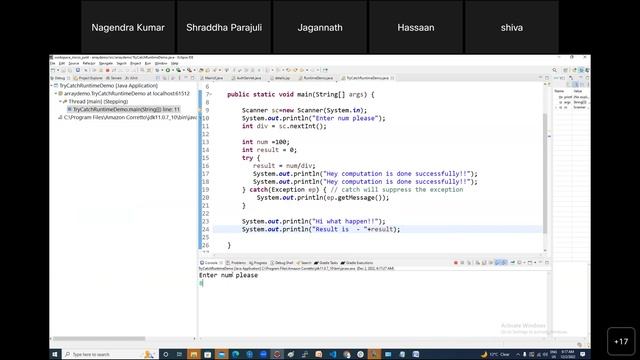Select shiva participant tile

[512, 27]
